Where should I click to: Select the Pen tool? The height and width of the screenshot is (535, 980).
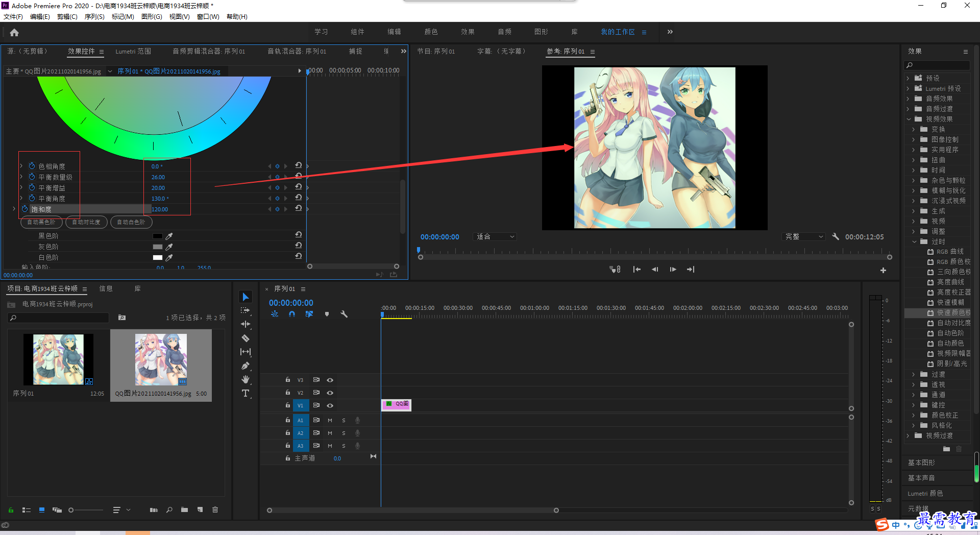pos(246,366)
